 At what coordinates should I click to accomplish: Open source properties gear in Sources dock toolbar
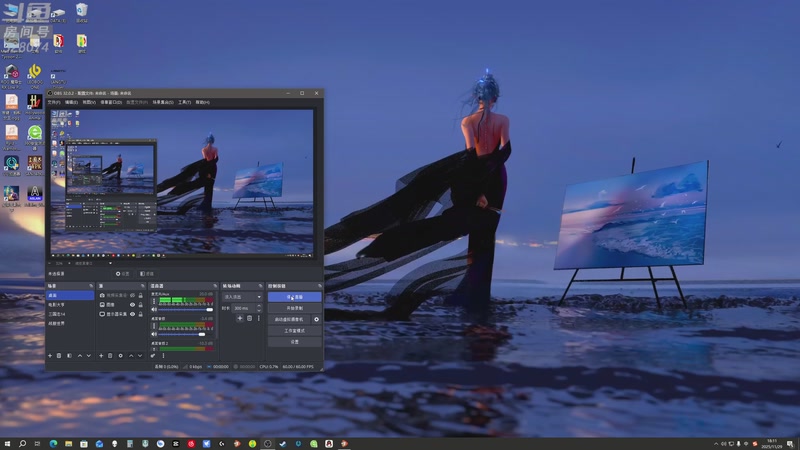[x=120, y=356]
